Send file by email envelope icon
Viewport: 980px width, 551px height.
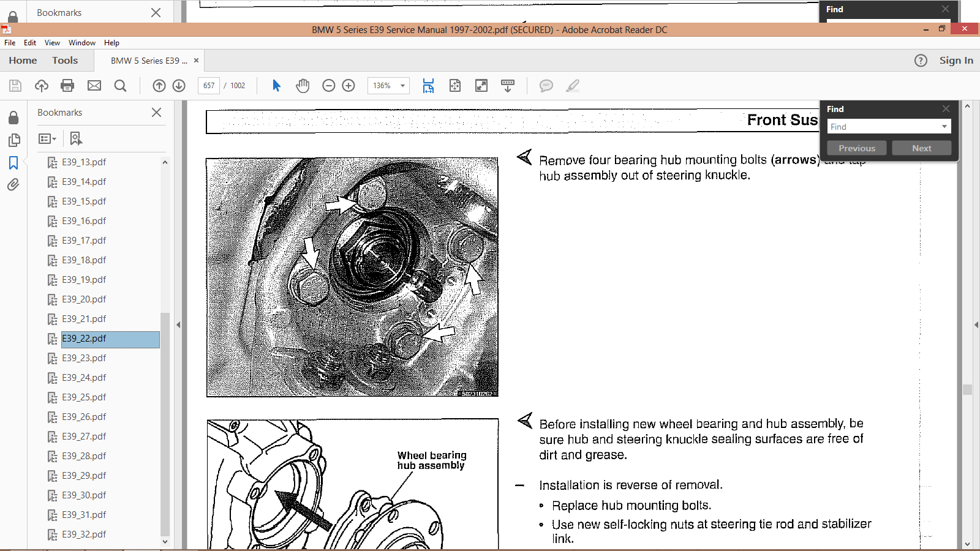click(x=94, y=86)
